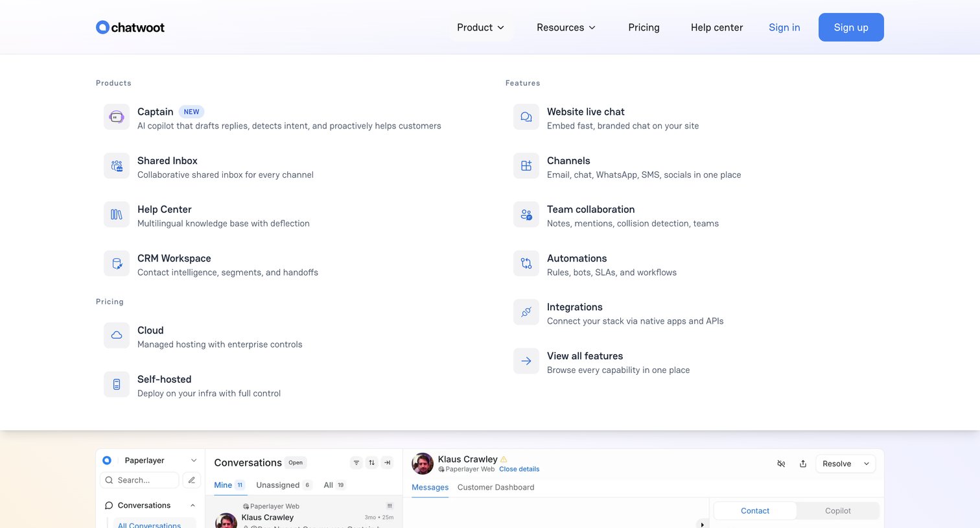Click the Sign up button
980x528 pixels.
[x=851, y=27]
